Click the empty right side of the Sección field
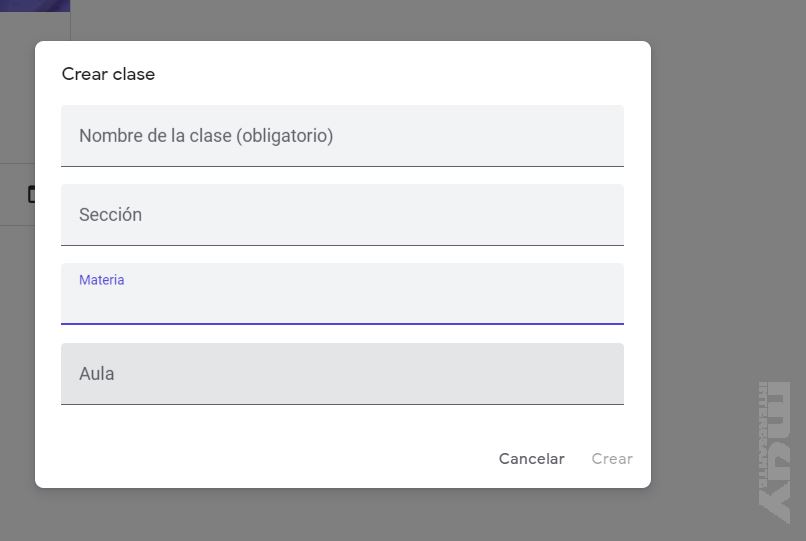Screen dimensions: 806x541 [x=520, y=215]
